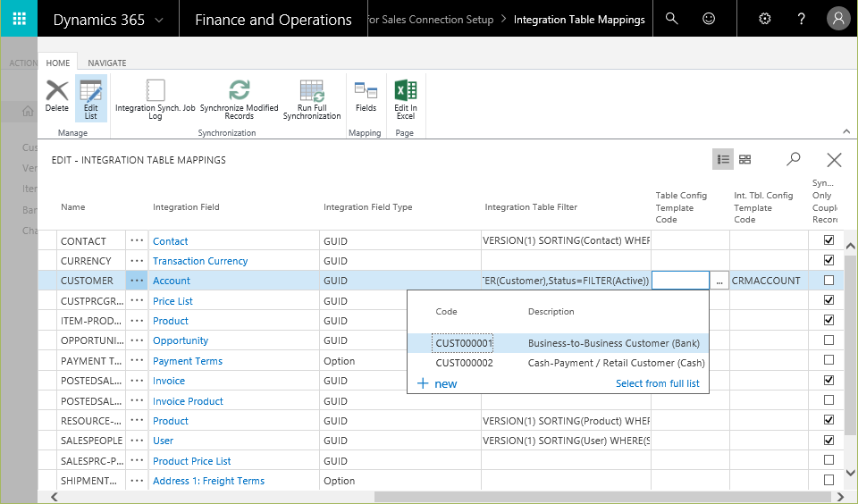Screen dimensions: 858x504
Task: Open Finance and Operations header
Action: (273, 20)
